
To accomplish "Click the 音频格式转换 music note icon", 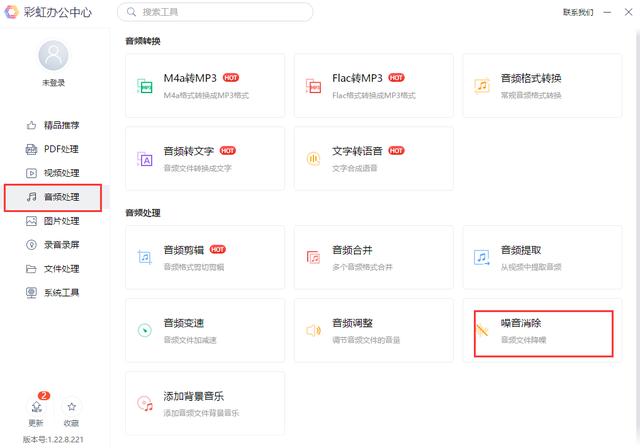I will [x=482, y=86].
